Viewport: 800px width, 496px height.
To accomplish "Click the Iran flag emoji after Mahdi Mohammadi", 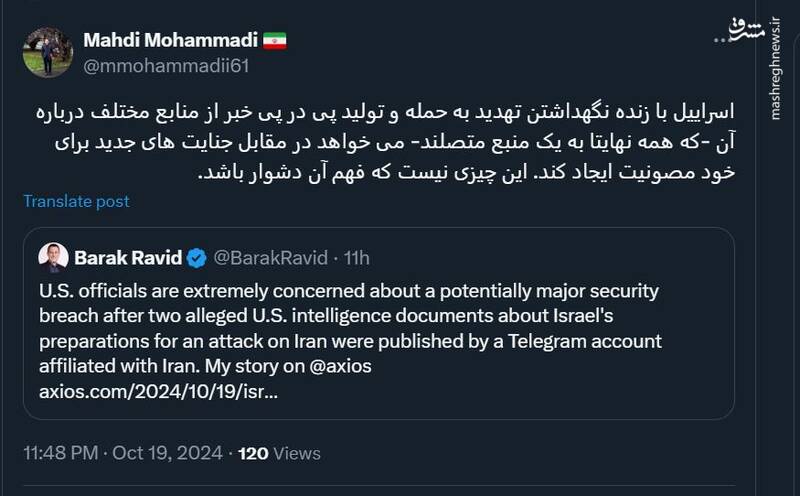I will tap(275, 41).
